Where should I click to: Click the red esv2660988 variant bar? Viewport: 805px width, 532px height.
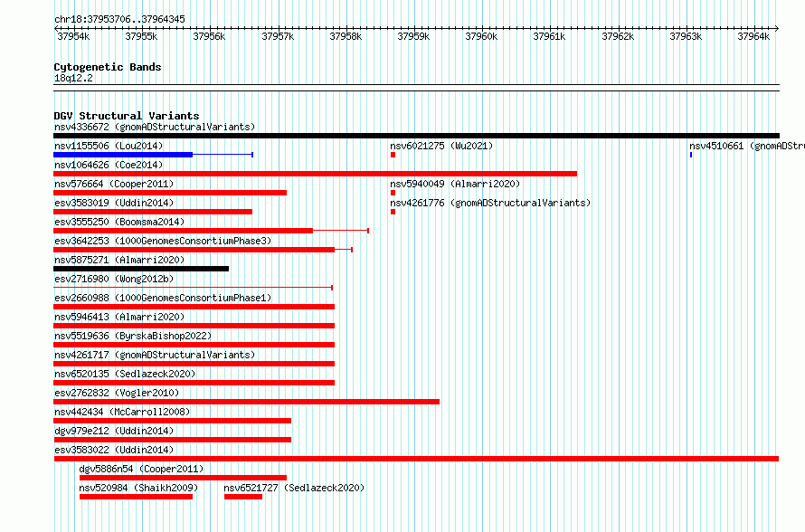coord(194,307)
